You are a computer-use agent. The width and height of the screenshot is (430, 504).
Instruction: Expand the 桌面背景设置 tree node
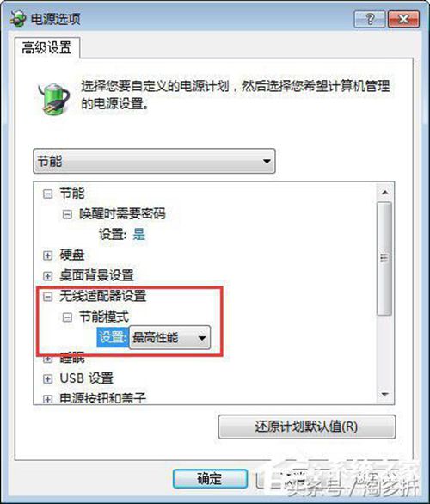(47, 276)
